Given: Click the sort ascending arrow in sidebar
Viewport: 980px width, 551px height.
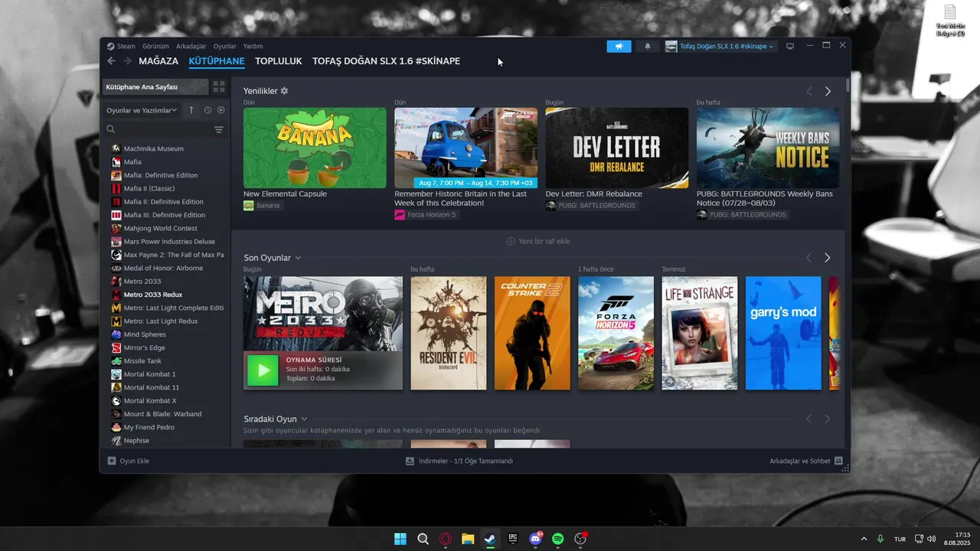Looking at the screenshot, I should pos(191,110).
